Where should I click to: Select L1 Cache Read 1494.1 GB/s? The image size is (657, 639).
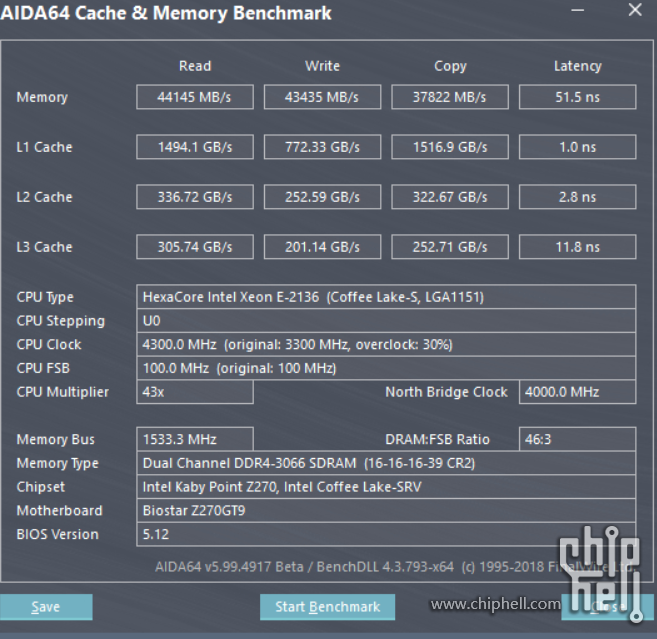click(x=195, y=147)
